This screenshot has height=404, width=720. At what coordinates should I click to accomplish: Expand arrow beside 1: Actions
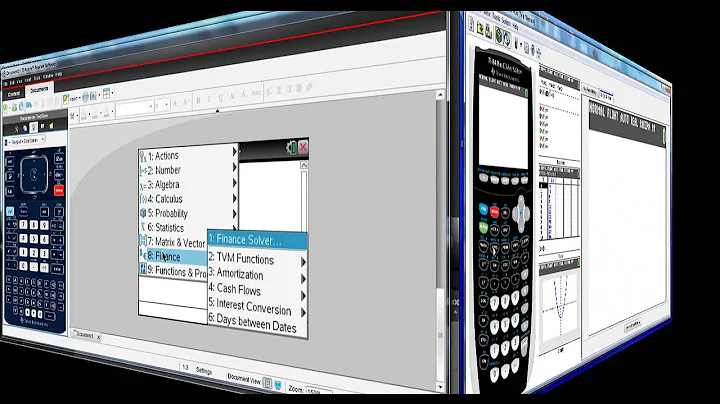point(235,151)
